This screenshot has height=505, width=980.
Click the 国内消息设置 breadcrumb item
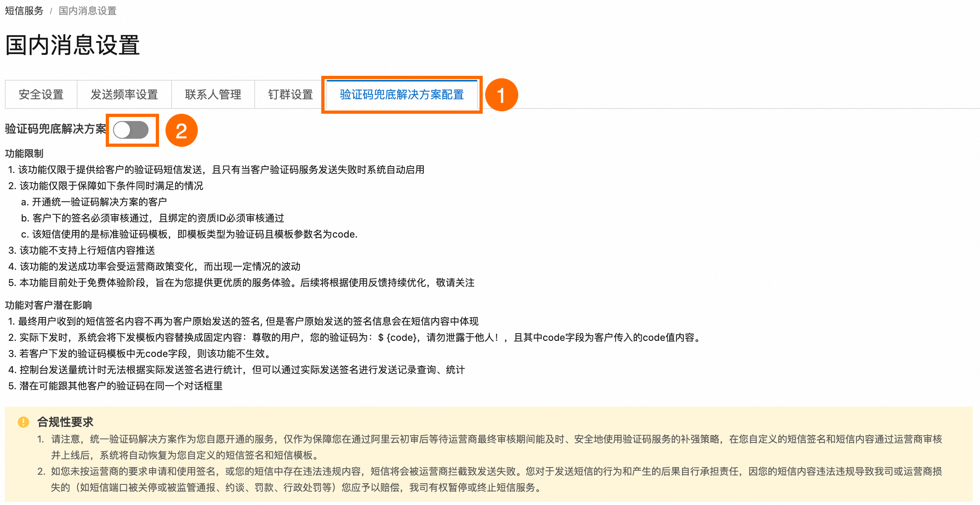coord(87,11)
